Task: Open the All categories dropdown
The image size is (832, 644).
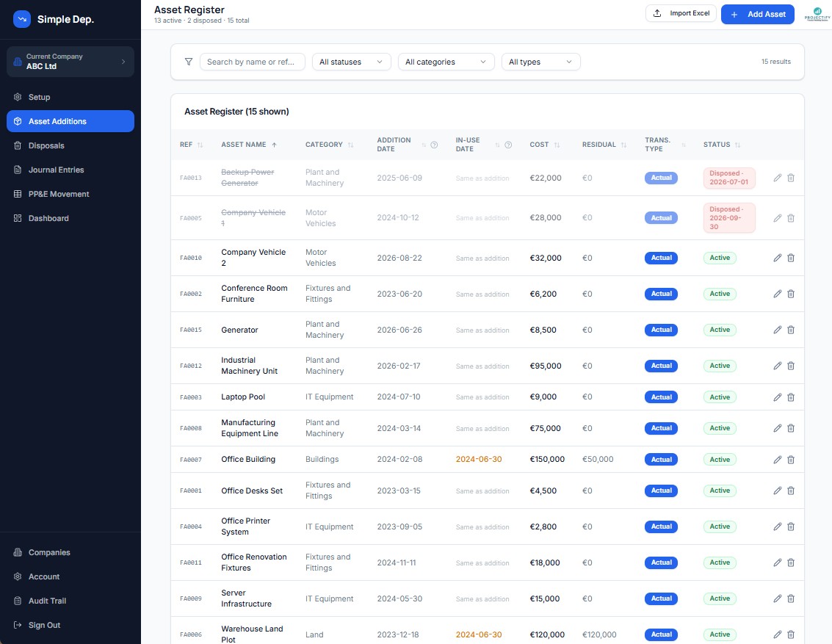Action: [446, 62]
